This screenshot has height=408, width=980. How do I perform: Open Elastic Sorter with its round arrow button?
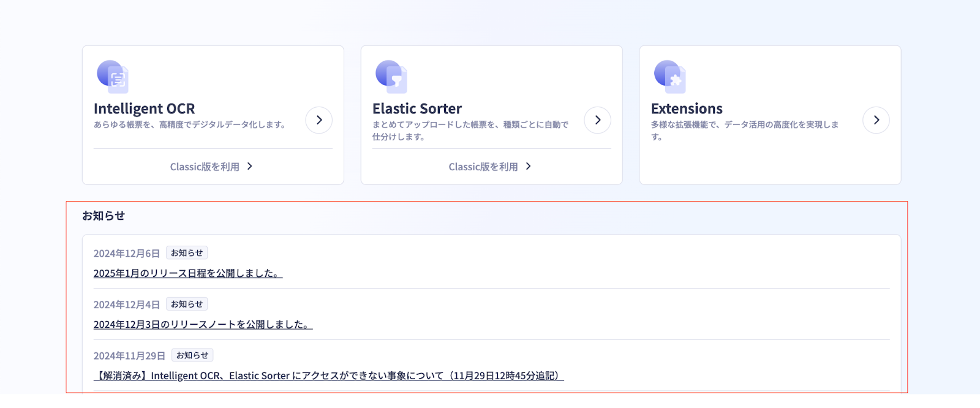(x=598, y=120)
